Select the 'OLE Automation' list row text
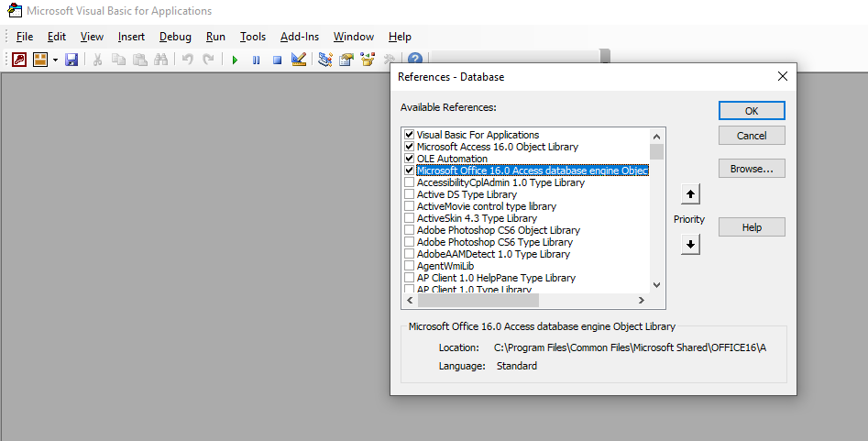Screen dimensions: 868x441 452,159
